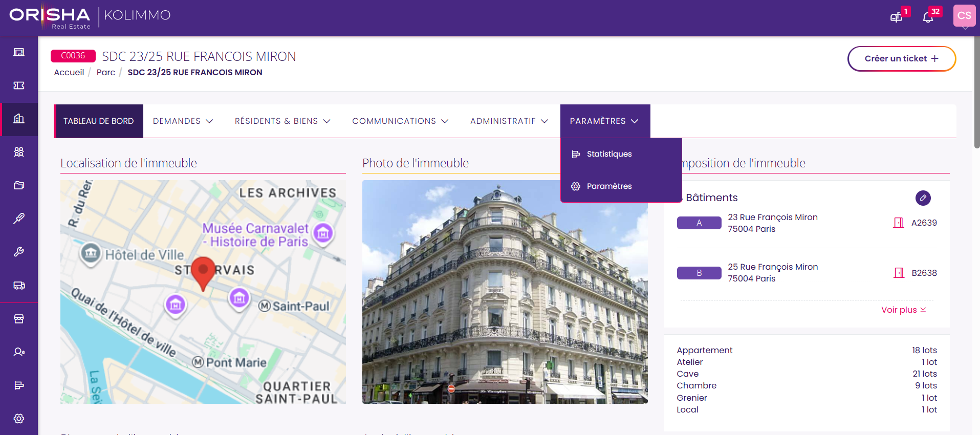Edit buildings with the pencil icon
Viewport: 980px width, 435px height.
923,198
